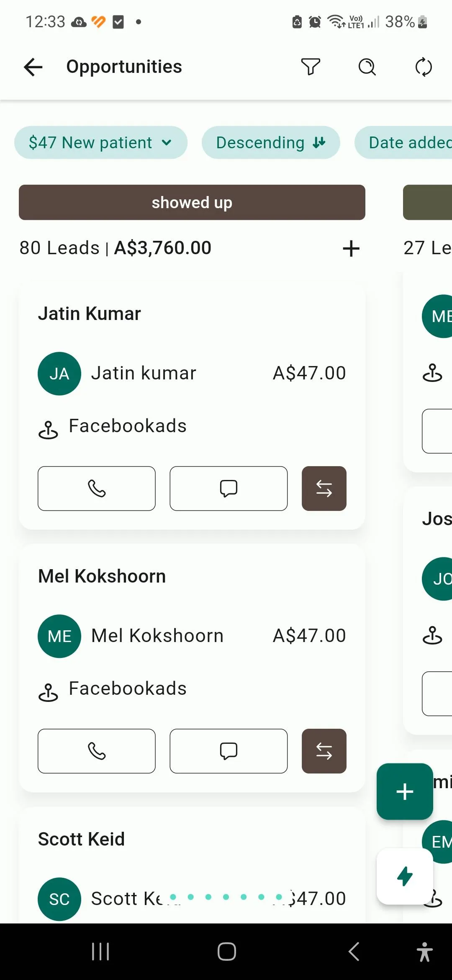Tap the search magnifier icon

pyautogui.click(x=367, y=67)
